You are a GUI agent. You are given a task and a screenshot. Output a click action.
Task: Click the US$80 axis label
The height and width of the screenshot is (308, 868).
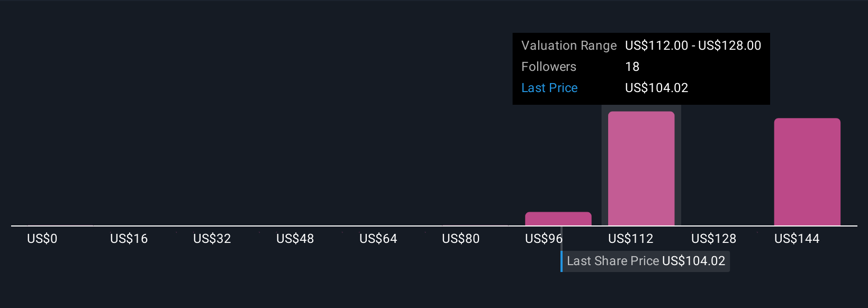click(460, 239)
